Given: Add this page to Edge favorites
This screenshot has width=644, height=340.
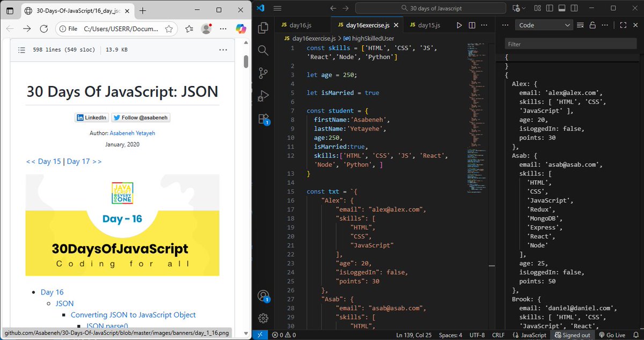Looking at the screenshot, I should (169, 29).
